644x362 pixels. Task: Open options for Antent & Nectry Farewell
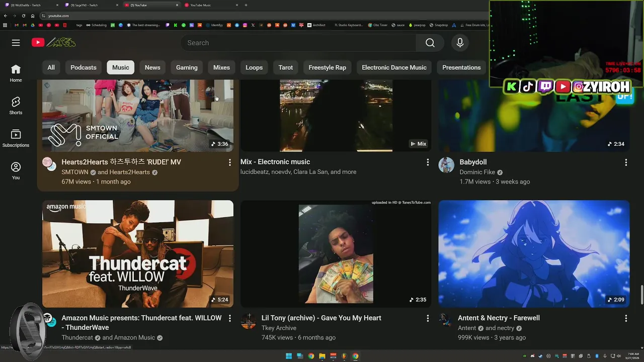pyautogui.click(x=626, y=318)
